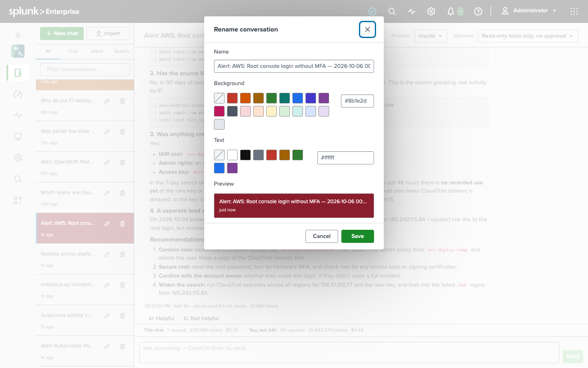
Task: Rename the 'Web portal: live state' conversation
Action: pos(107,132)
